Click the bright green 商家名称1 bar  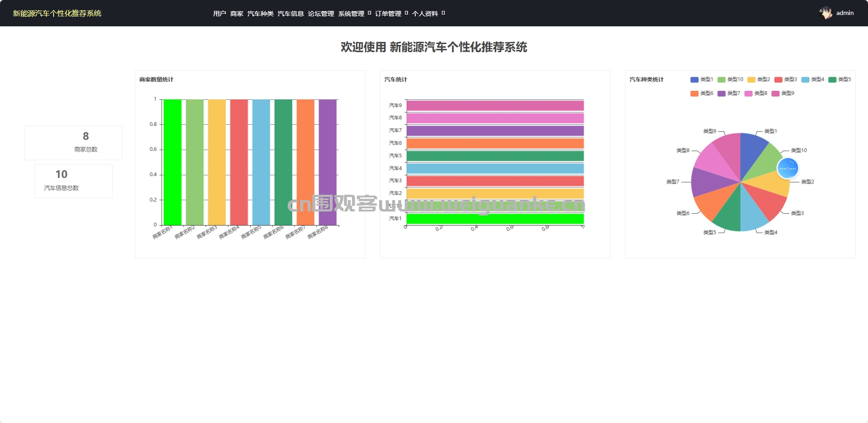[173, 162]
